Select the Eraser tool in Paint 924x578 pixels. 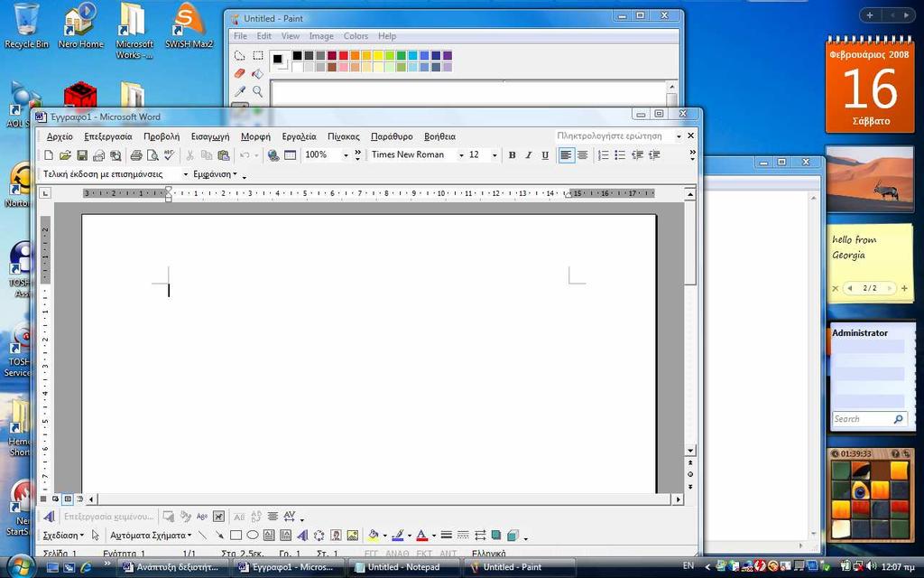tap(239, 74)
